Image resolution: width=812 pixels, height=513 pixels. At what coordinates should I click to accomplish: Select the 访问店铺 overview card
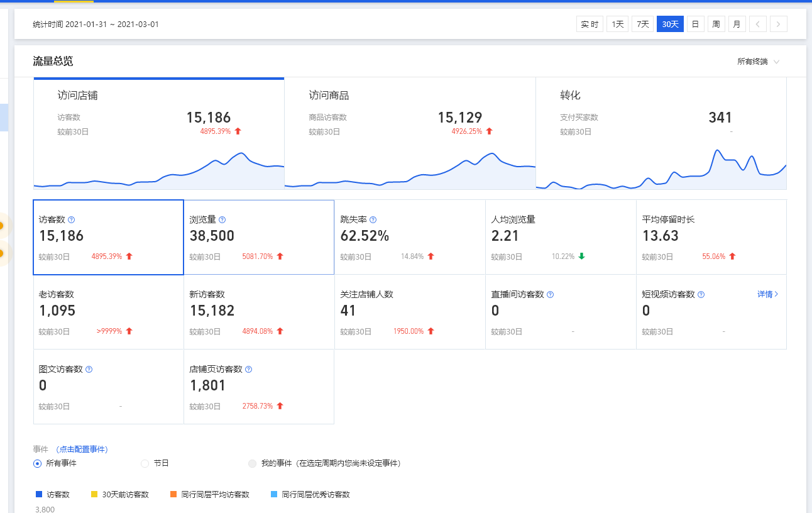tap(159, 133)
